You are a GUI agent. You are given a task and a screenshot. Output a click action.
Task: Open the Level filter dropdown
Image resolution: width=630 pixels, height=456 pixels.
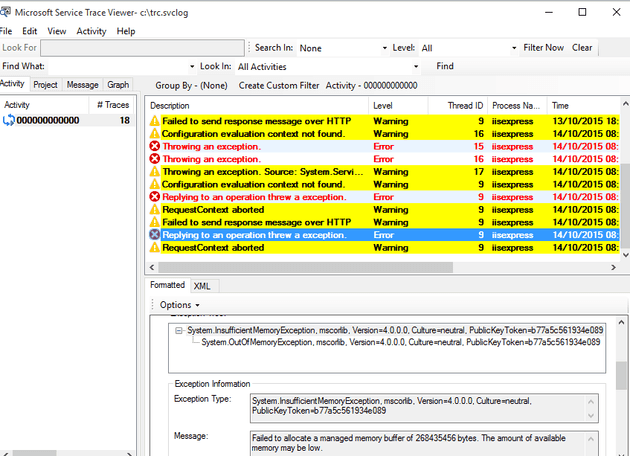pyautogui.click(x=514, y=48)
